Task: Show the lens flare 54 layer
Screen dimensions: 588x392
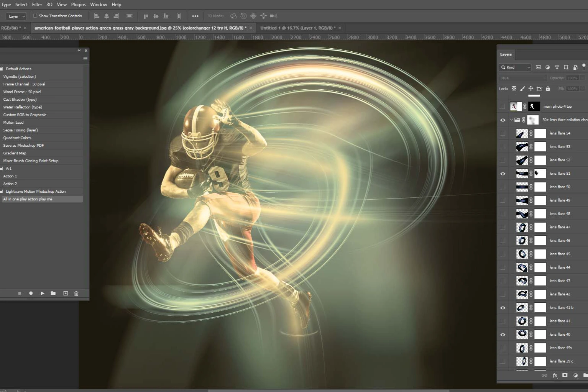Action: coord(503,133)
